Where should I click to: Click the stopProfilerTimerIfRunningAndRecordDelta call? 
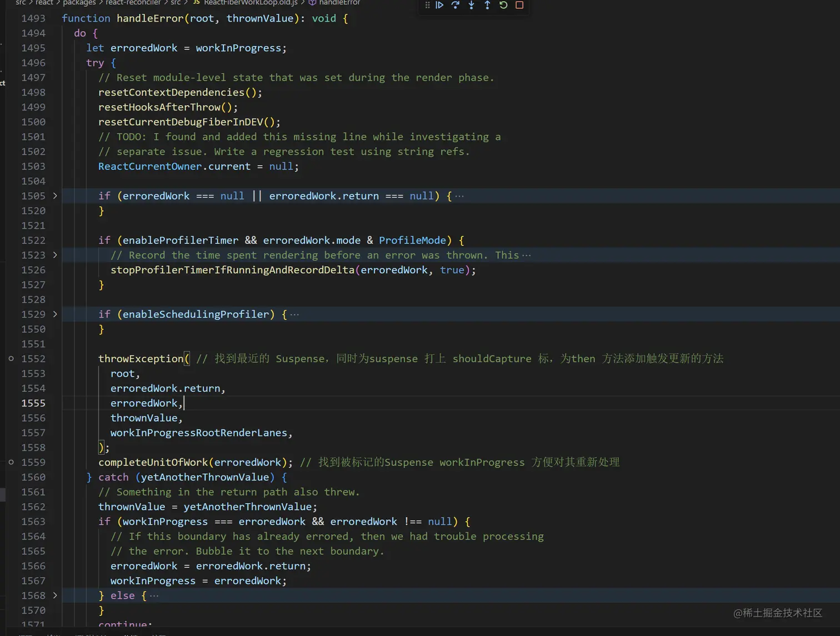tap(232, 270)
